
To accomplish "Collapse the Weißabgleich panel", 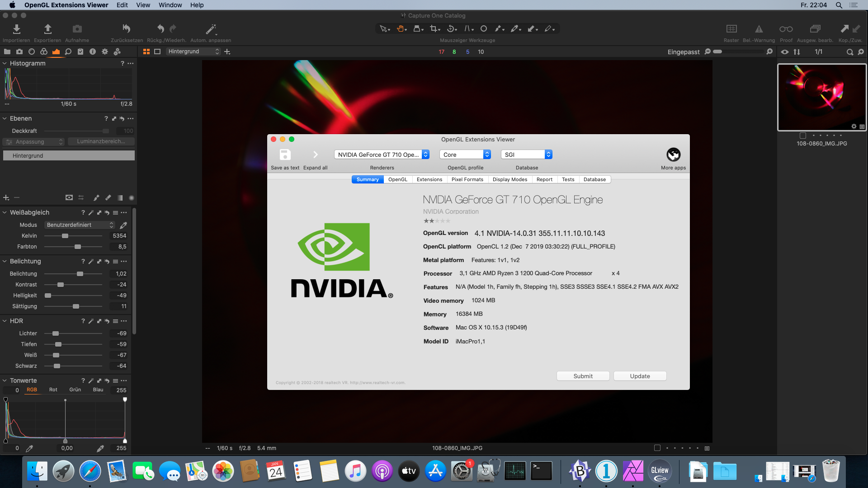I will (x=5, y=212).
